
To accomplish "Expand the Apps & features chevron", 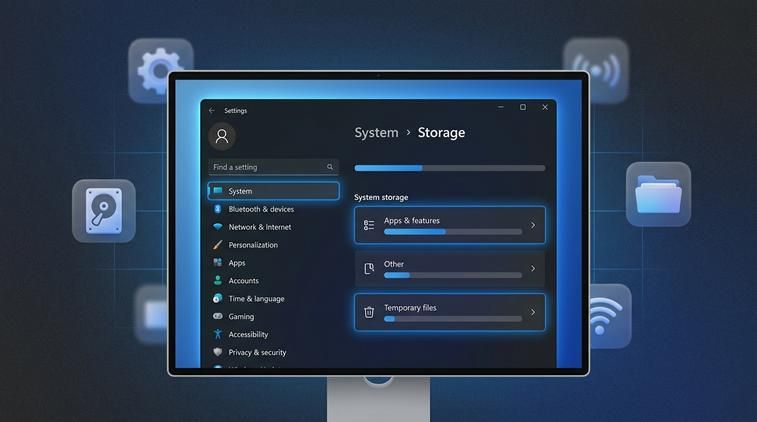I will click(533, 225).
